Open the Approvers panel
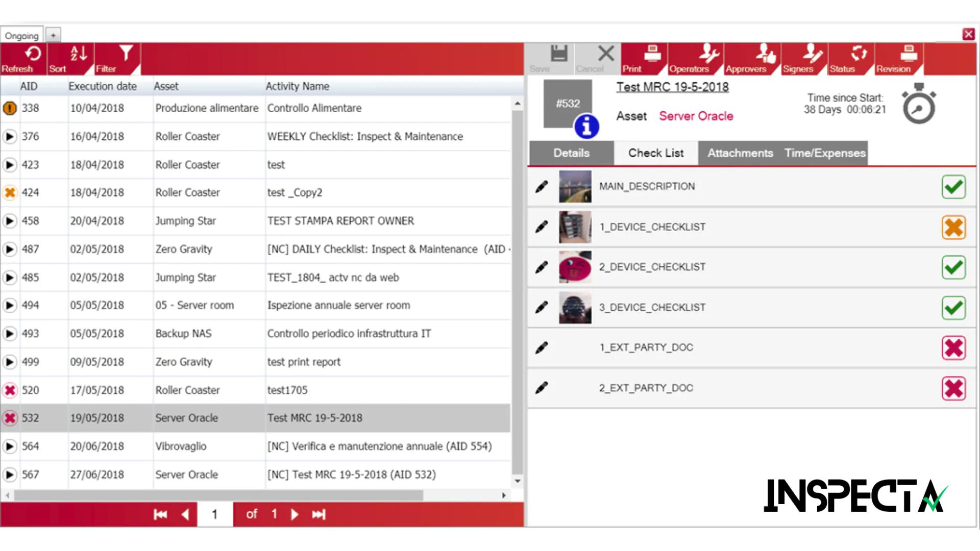This screenshot has height=551, width=980. point(765,55)
